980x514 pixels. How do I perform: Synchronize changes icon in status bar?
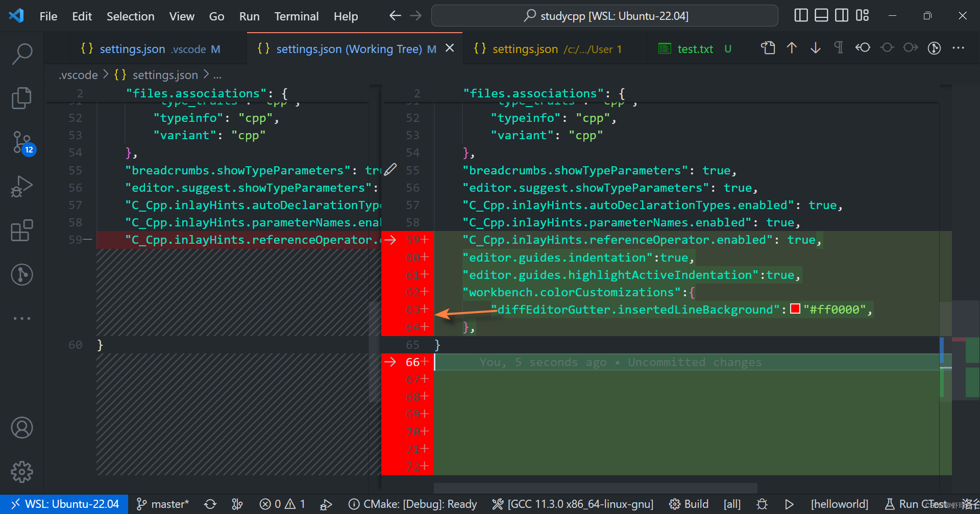point(210,504)
